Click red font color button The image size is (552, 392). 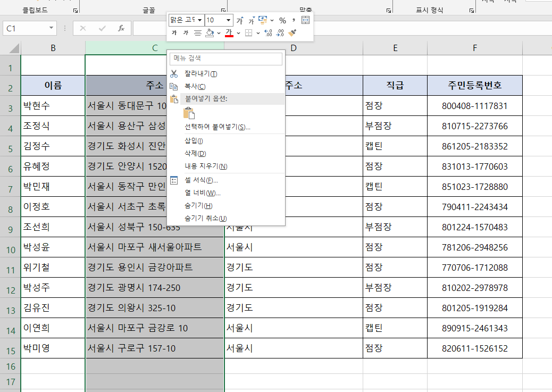229,33
